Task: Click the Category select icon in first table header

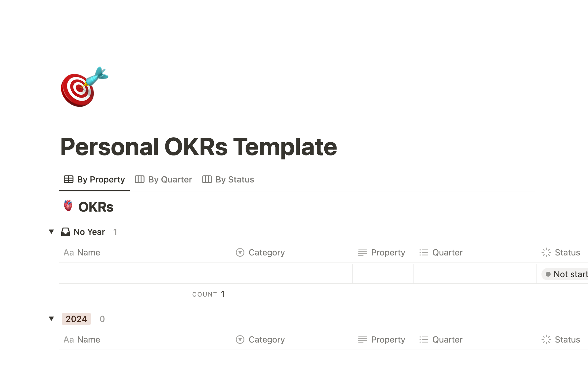Action: 240,252
